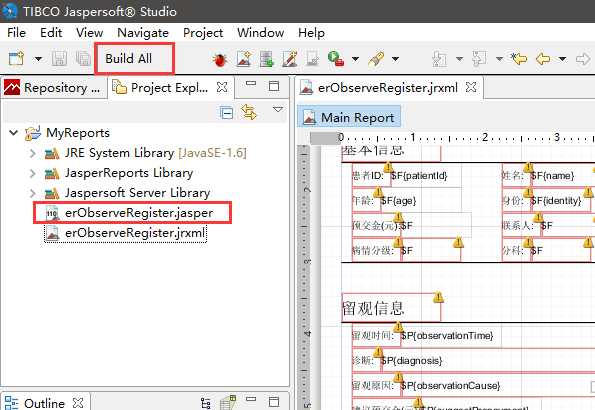The image size is (595, 410).
Task: Click the grey Forward arrow icon
Action: coord(583,59)
